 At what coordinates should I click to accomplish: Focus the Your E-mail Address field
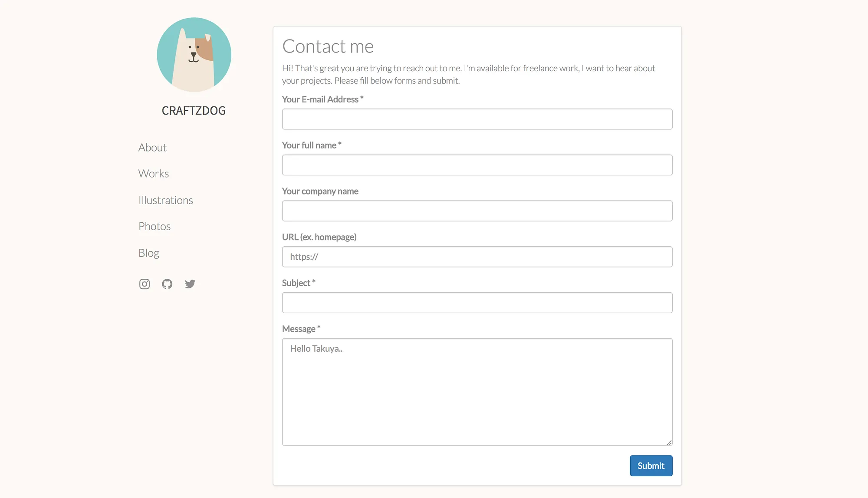pyautogui.click(x=477, y=119)
